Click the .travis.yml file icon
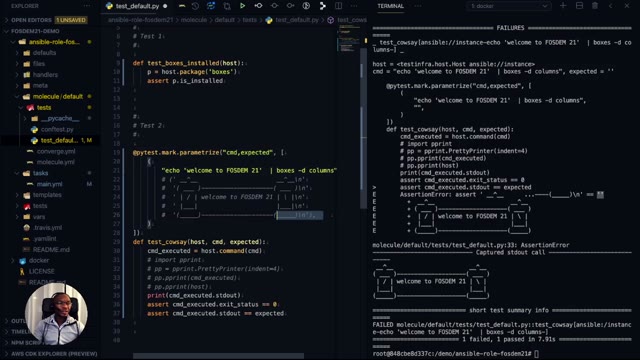Screen dimensions: 640x360 coord(27,228)
